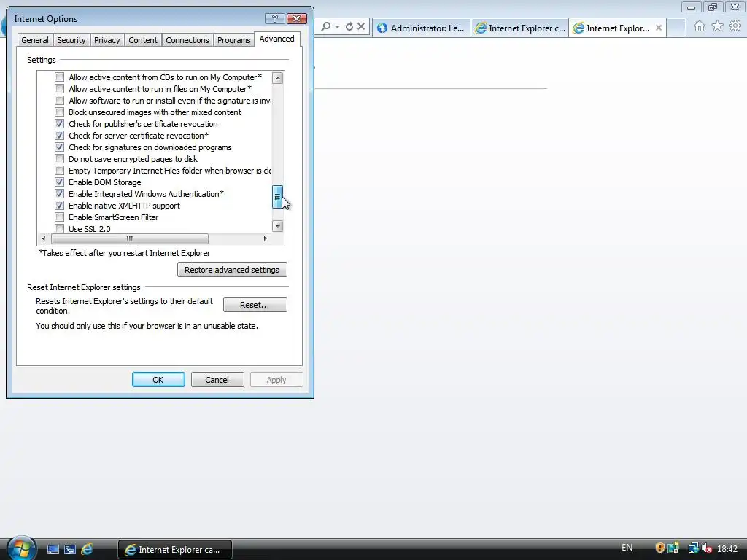Uncheck publisher's certificate revocation check
Screen dimensions: 747x560
tap(59, 124)
